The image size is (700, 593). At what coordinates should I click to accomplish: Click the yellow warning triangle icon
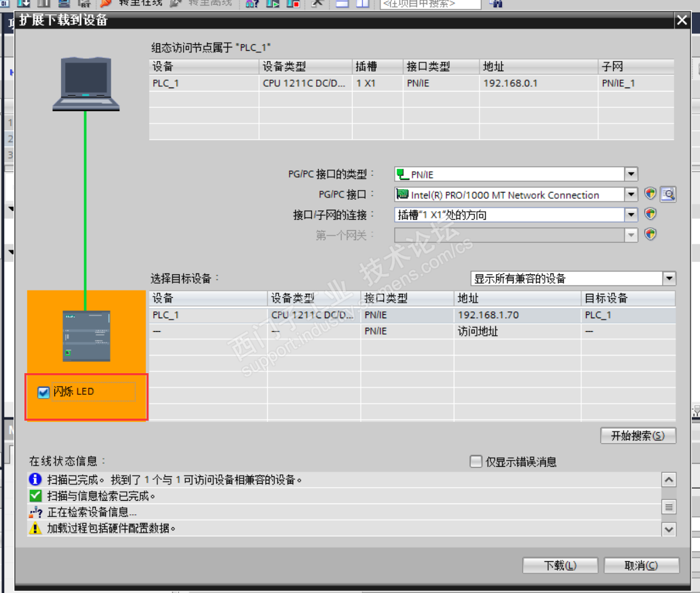(35, 529)
